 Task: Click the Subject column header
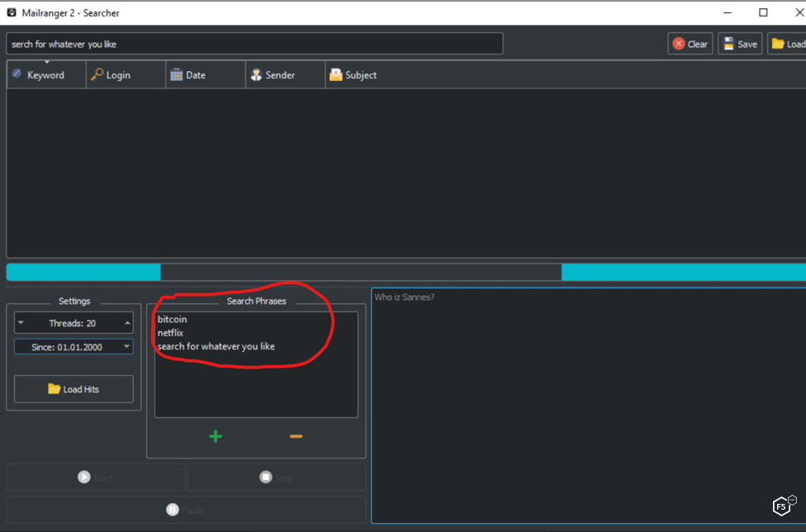[x=360, y=75]
